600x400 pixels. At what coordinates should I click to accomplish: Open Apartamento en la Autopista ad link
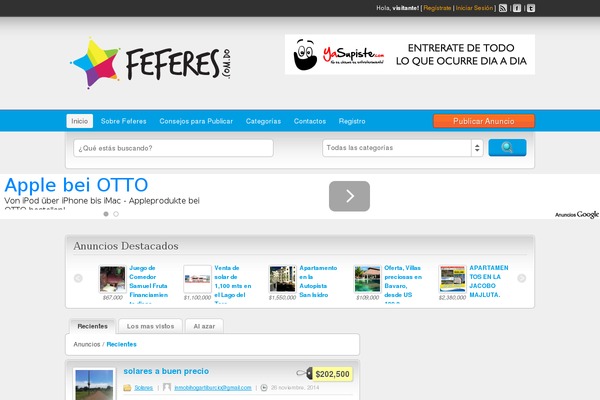318,281
